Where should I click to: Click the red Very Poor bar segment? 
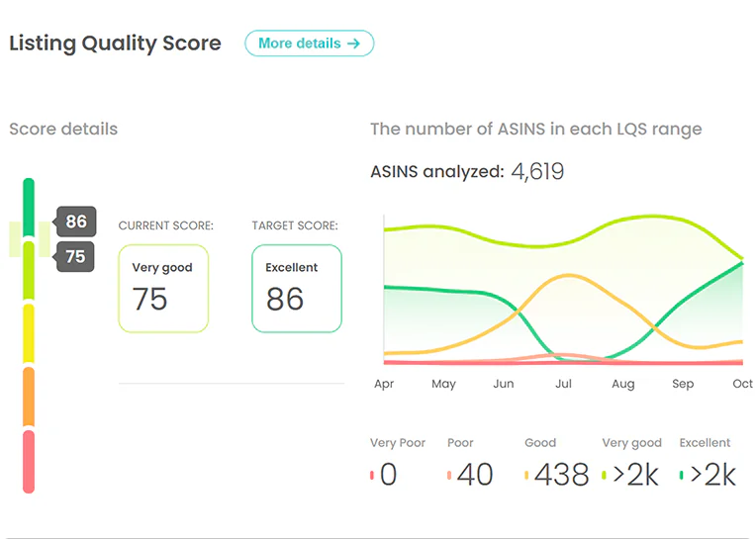(x=29, y=461)
